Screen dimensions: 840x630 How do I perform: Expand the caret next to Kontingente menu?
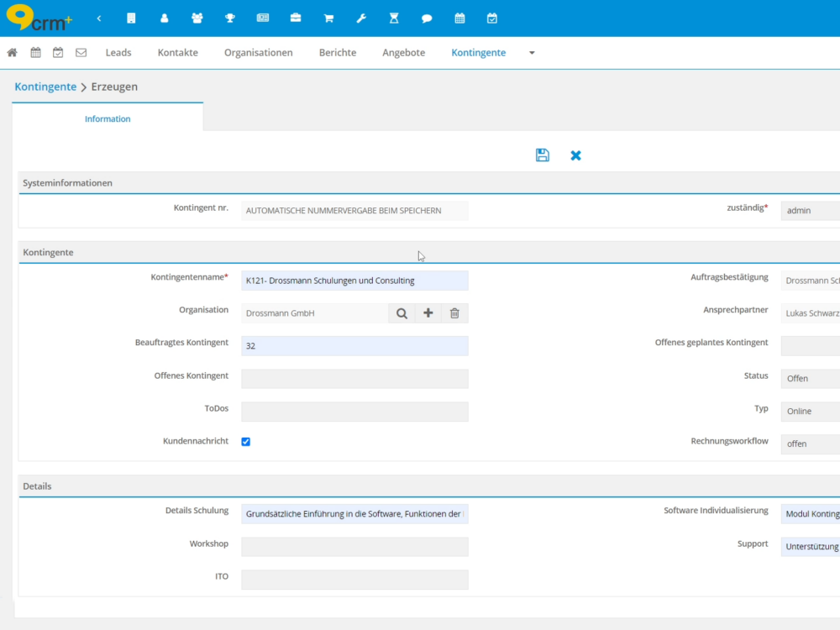point(532,53)
